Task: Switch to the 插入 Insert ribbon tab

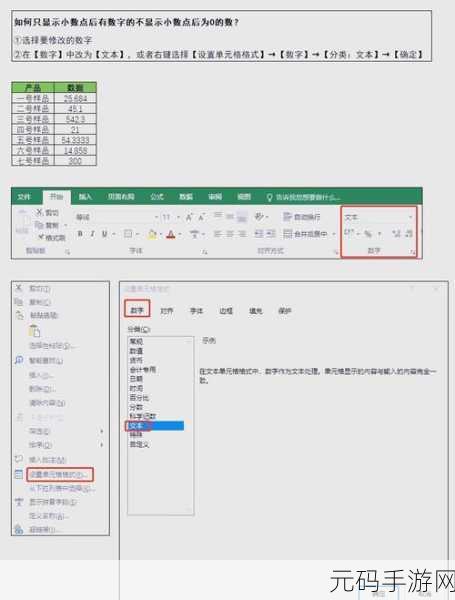Action: click(85, 197)
